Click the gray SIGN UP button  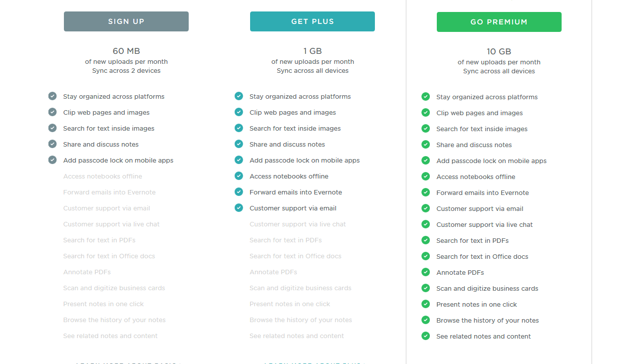[126, 21]
